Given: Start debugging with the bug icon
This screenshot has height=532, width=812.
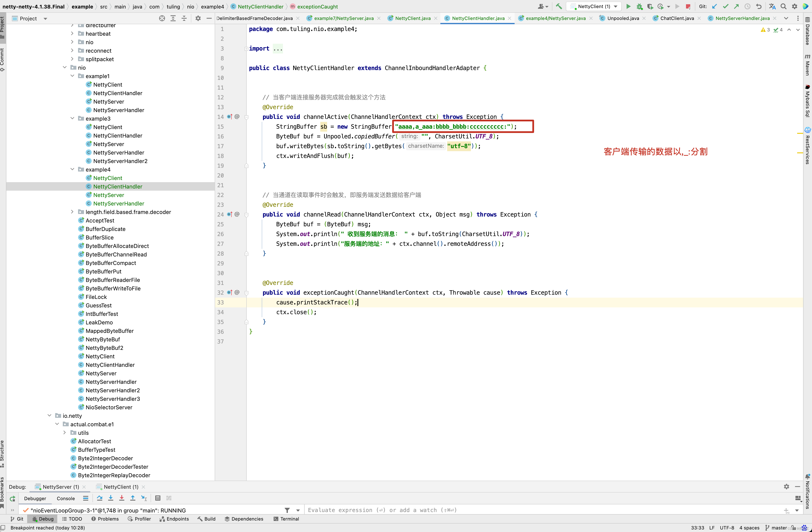Looking at the screenshot, I should (x=639, y=7).
